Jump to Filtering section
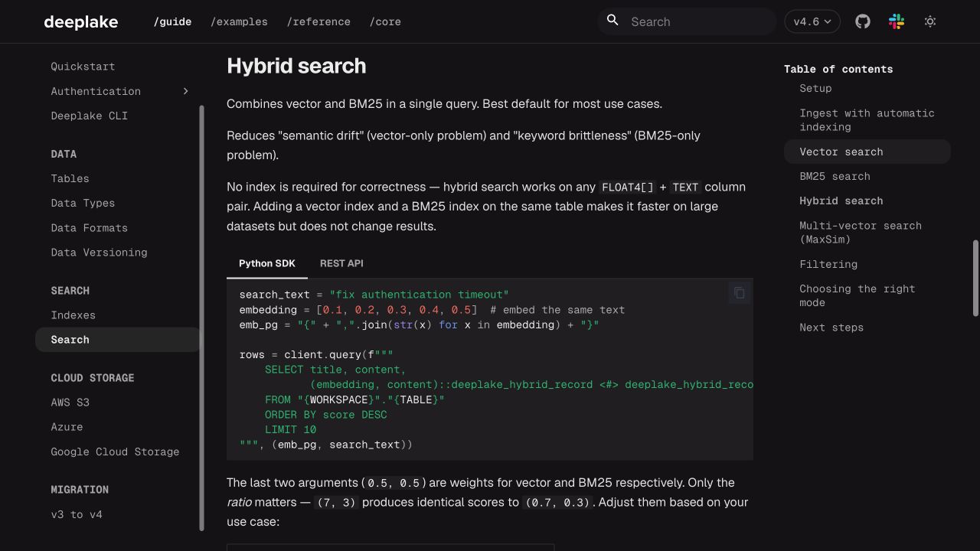The height and width of the screenshot is (551, 980). coord(828,264)
